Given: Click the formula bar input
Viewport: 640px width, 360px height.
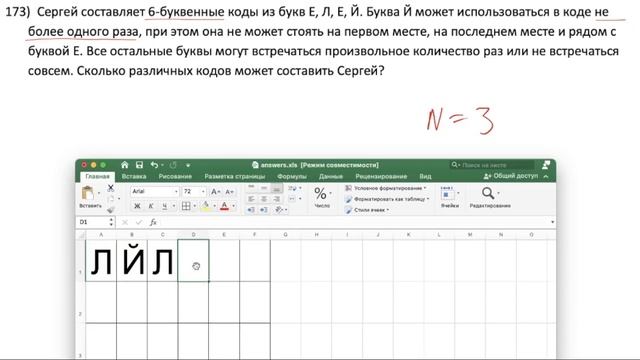Looking at the screenshot, I should (x=354, y=222).
